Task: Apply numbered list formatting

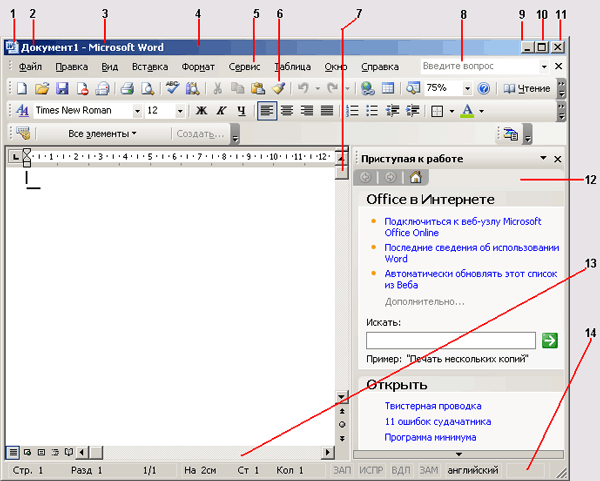Action: click(352, 111)
